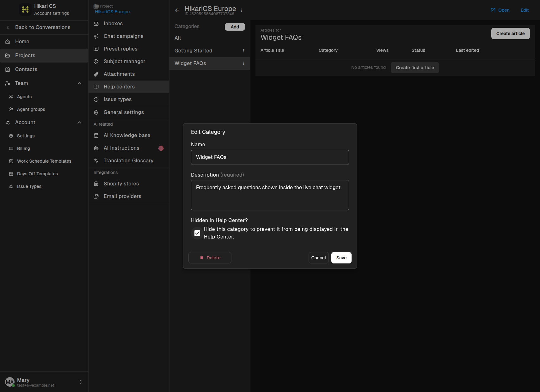Click the Create article button
This screenshot has width=540, height=392.
click(511, 33)
